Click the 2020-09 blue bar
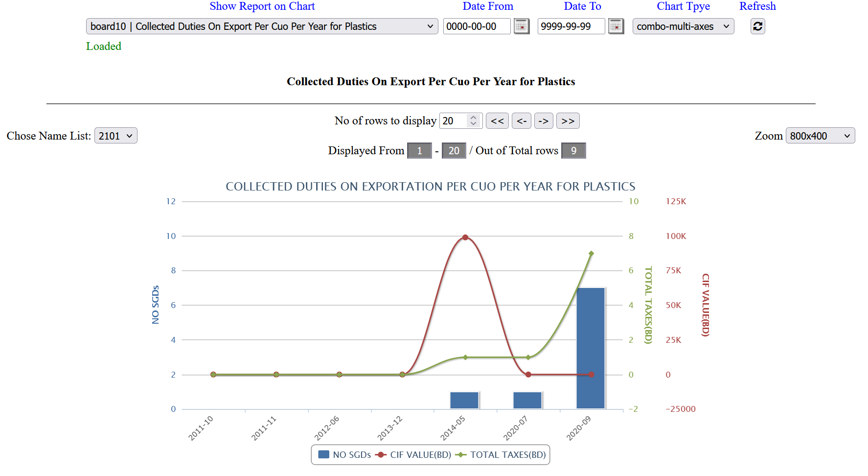 (591, 348)
